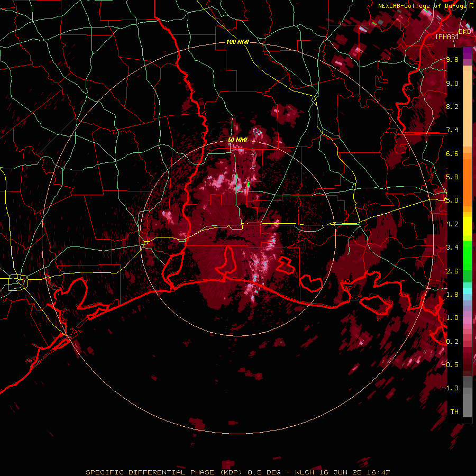Pick the gray band of the color bar
Screen dimensions: 476x476
click(x=467, y=397)
